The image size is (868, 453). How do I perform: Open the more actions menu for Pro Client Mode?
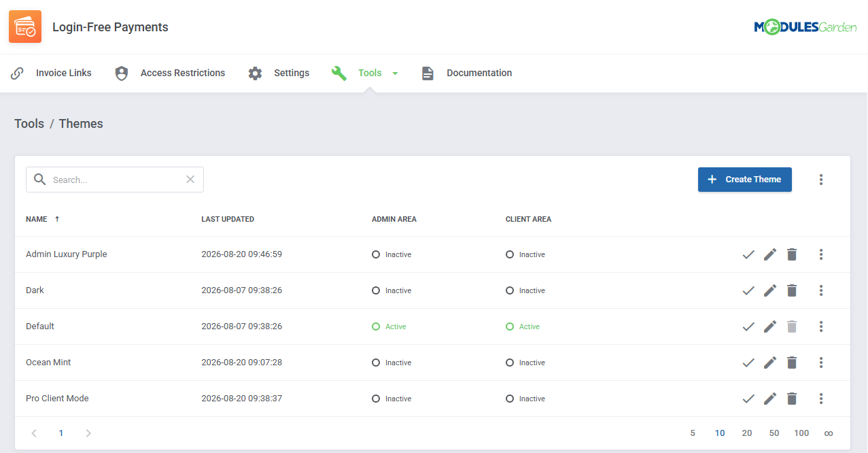click(x=821, y=399)
